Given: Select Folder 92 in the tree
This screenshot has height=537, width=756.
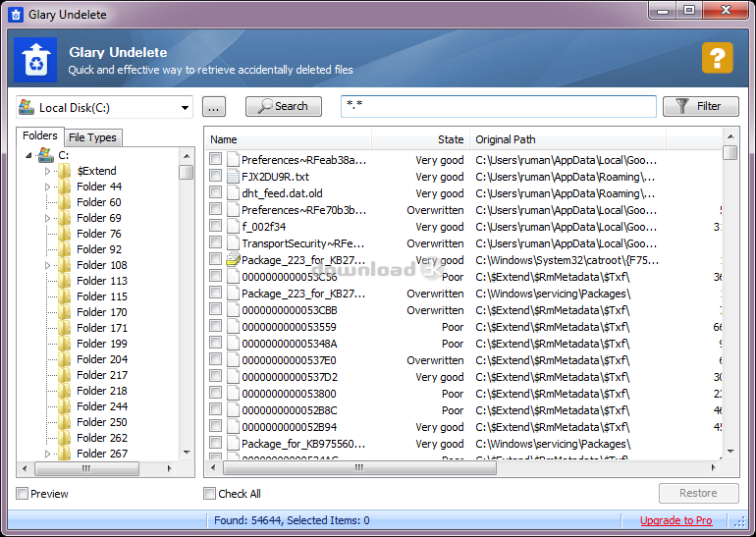Looking at the screenshot, I should click(99, 249).
